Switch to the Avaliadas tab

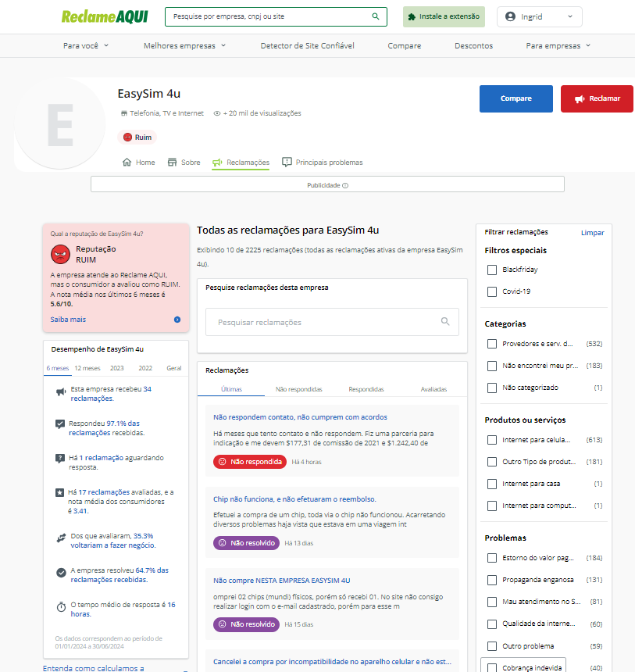coord(433,389)
